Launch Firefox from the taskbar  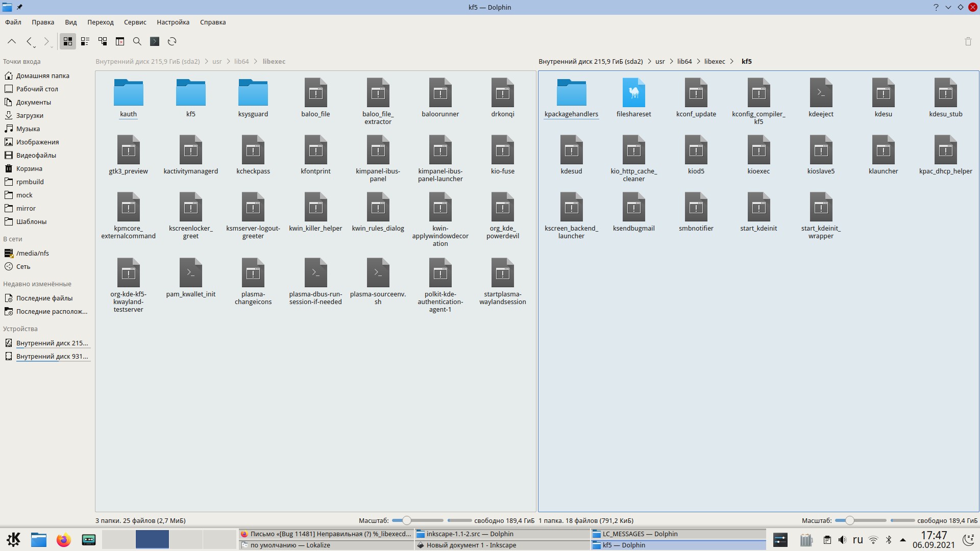pos(63,540)
